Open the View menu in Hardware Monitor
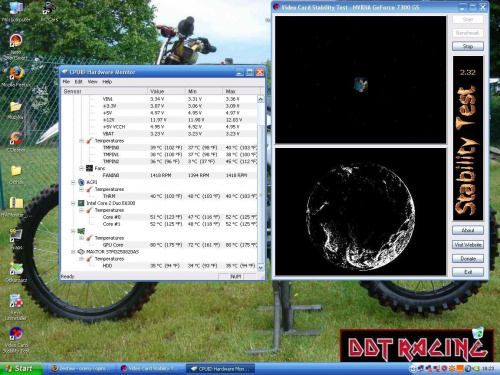Image resolution: width=500 pixels, height=375 pixels. 92,82
